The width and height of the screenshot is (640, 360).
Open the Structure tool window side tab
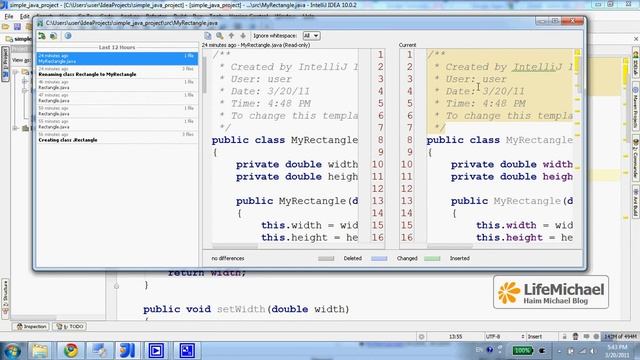(5, 298)
